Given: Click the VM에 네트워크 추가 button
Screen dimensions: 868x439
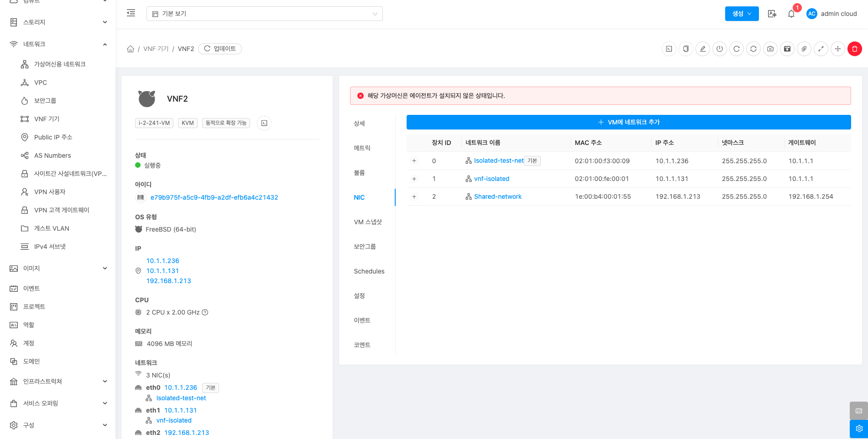Looking at the screenshot, I should tap(628, 122).
